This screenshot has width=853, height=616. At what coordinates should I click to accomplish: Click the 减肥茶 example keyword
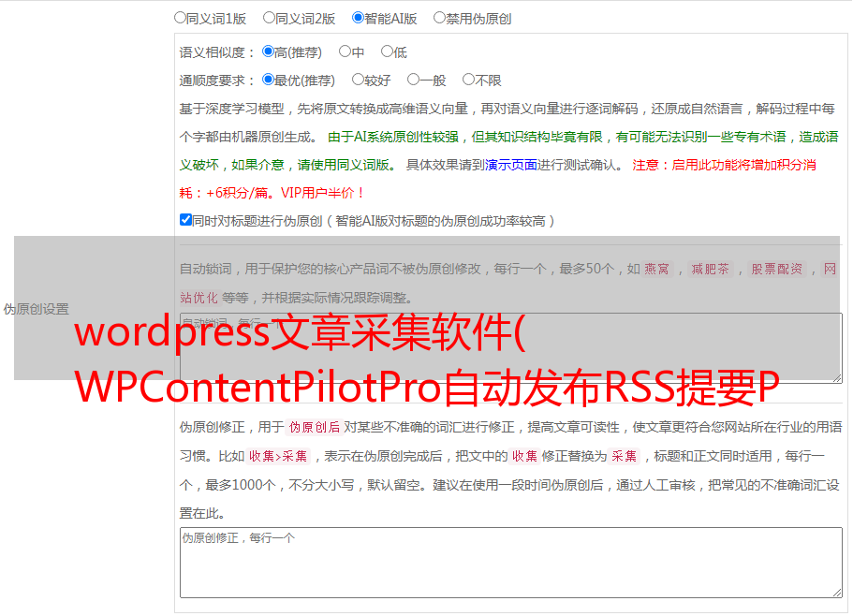[x=710, y=269]
